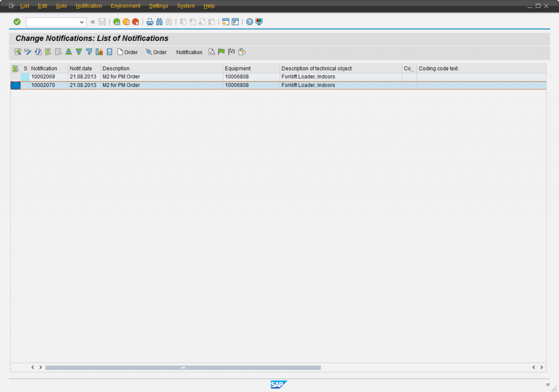Click the Find Next binoculars icon

(169, 22)
